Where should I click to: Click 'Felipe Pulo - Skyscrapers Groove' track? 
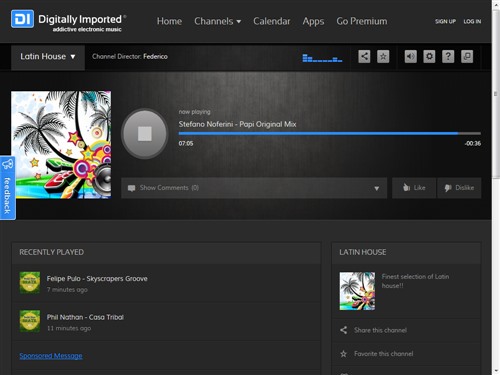click(x=97, y=279)
